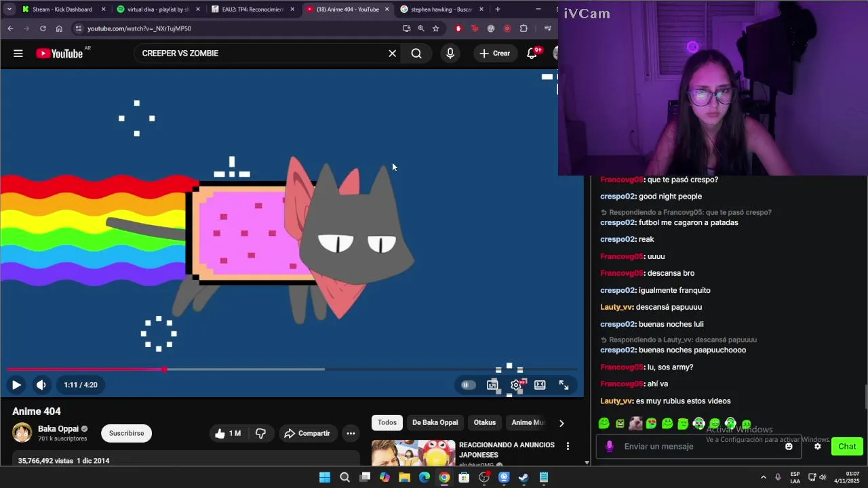This screenshot has height=488, width=868.
Task: Open options for Reaccionando a Anuncios Japoneses video
Action: point(568,446)
